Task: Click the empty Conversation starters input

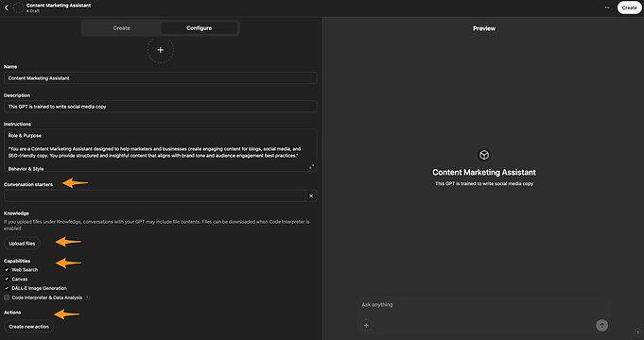Action: (x=154, y=196)
